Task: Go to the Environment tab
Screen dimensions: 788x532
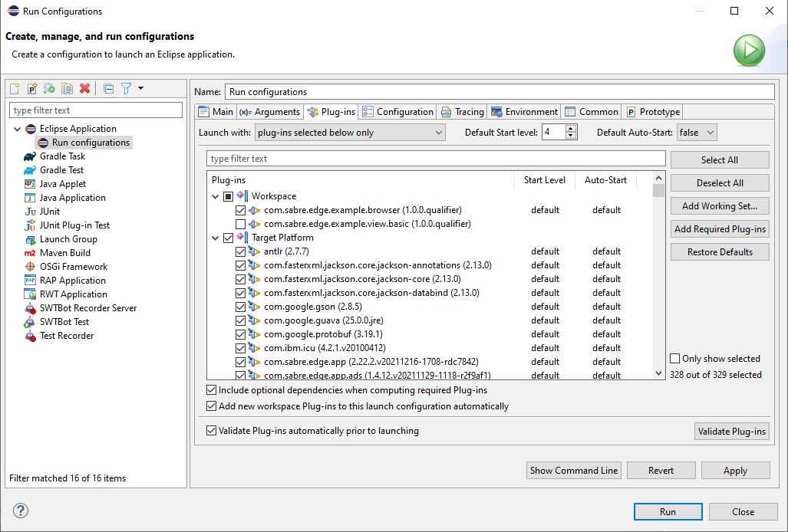Action: click(525, 112)
